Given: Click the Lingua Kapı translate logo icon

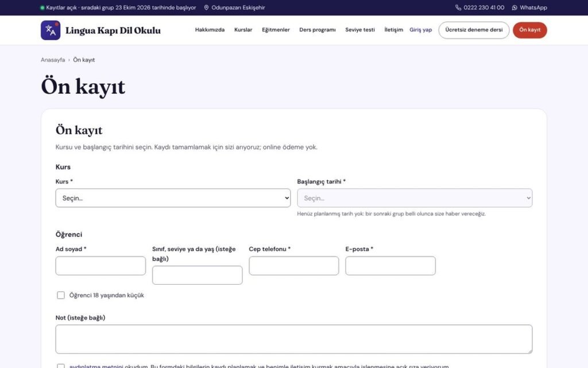Looking at the screenshot, I should [51, 30].
